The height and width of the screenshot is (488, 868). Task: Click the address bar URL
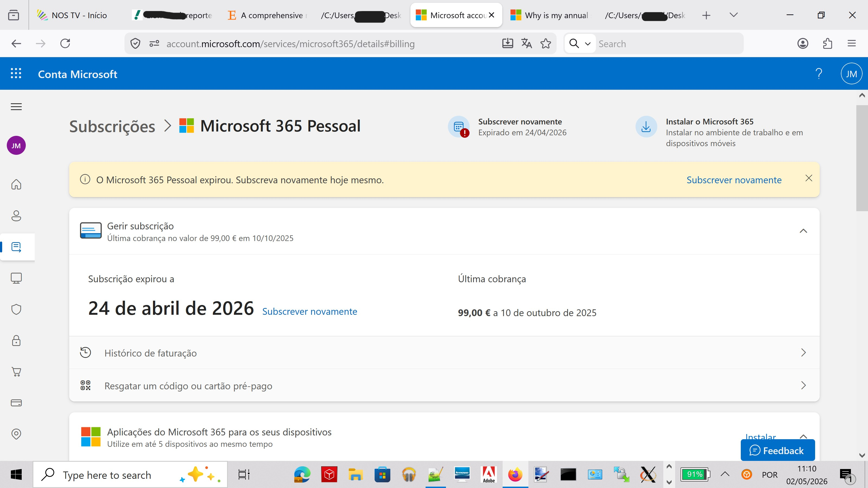[x=291, y=44]
